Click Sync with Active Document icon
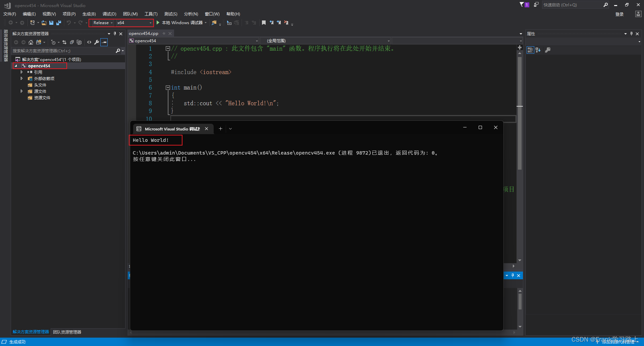The image size is (644, 346). click(64, 42)
